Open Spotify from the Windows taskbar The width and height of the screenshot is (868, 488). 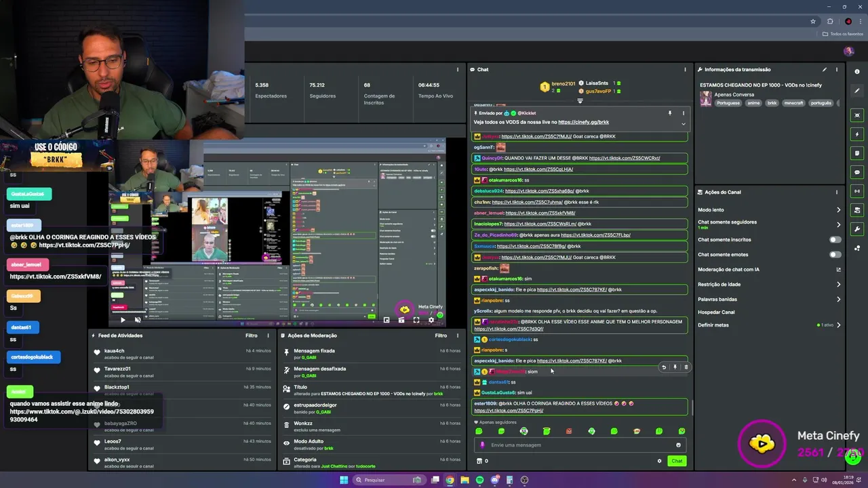point(479,480)
